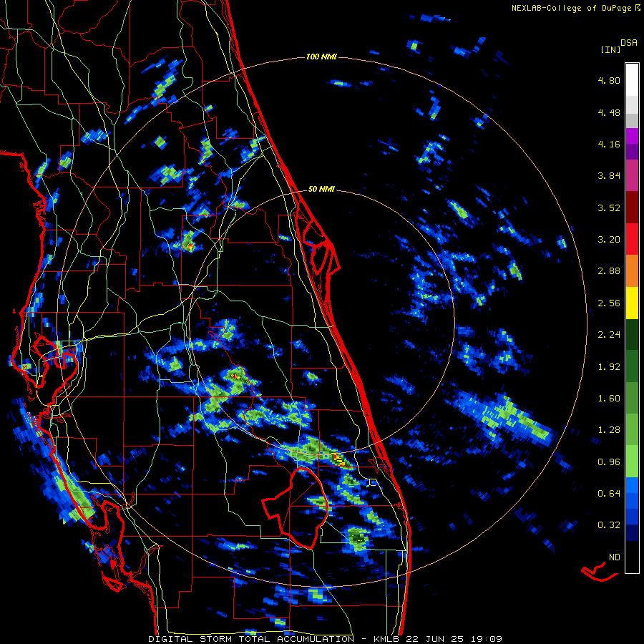Click the 2.56 legend value
The width and height of the screenshot is (644, 644).
click(x=609, y=303)
